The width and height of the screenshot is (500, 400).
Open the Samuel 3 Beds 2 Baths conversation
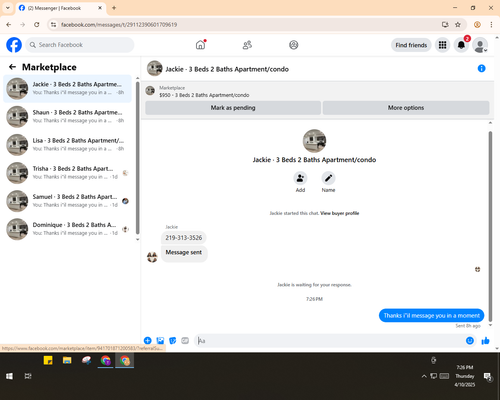point(67,201)
